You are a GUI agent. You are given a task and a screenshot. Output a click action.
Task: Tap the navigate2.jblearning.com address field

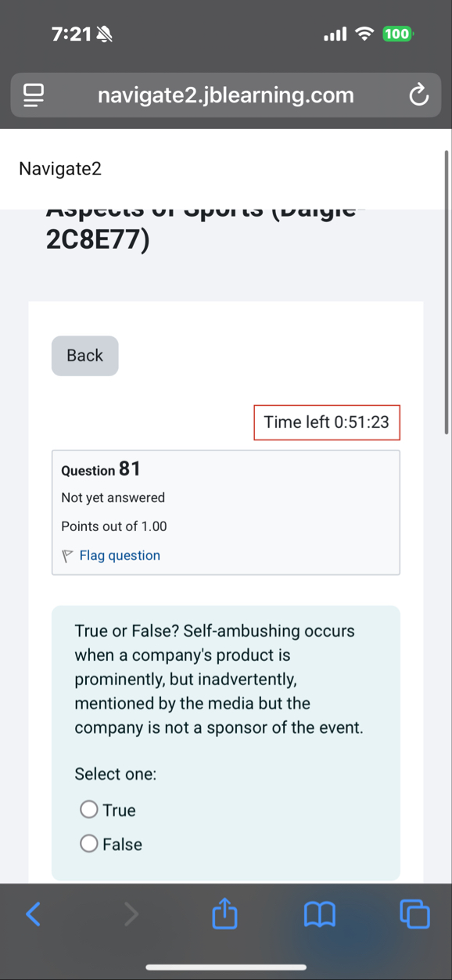(225, 94)
